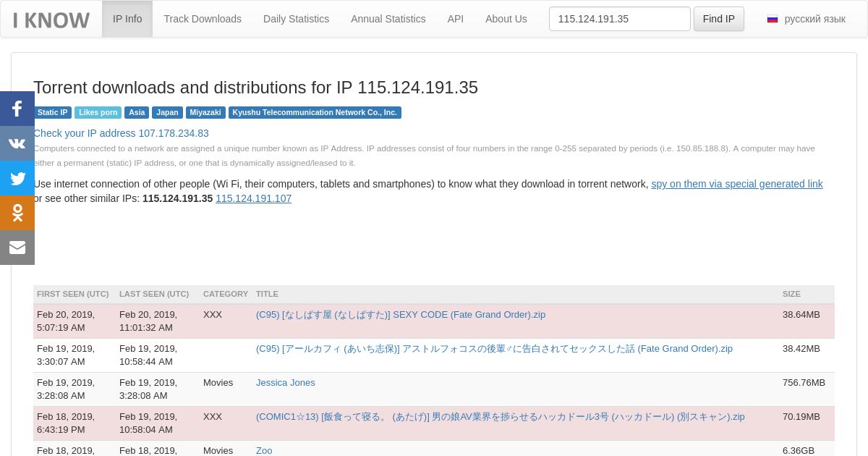The width and height of the screenshot is (868, 456).
Task: Open Track Downloads menu item
Action: 203,19
